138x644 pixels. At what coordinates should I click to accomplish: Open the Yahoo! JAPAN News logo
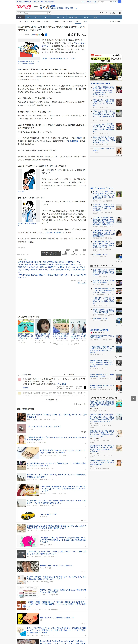(x=27, y=7)
